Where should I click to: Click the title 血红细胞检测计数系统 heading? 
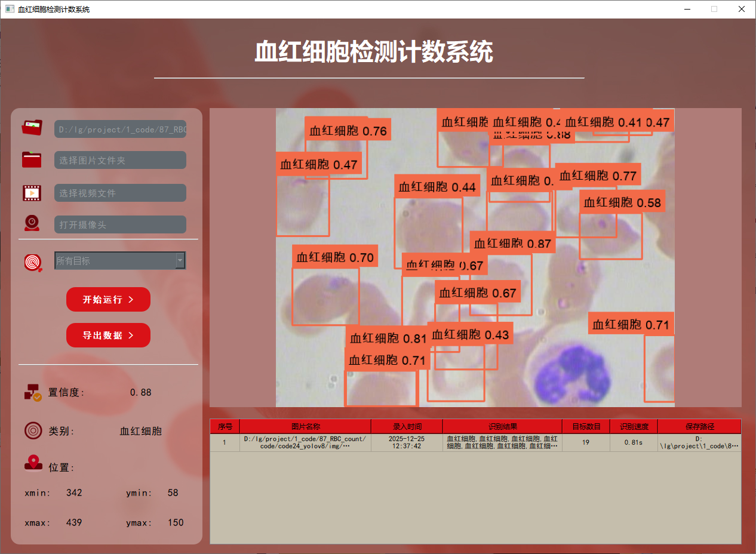pyautogui.click(x=374, y=53)
